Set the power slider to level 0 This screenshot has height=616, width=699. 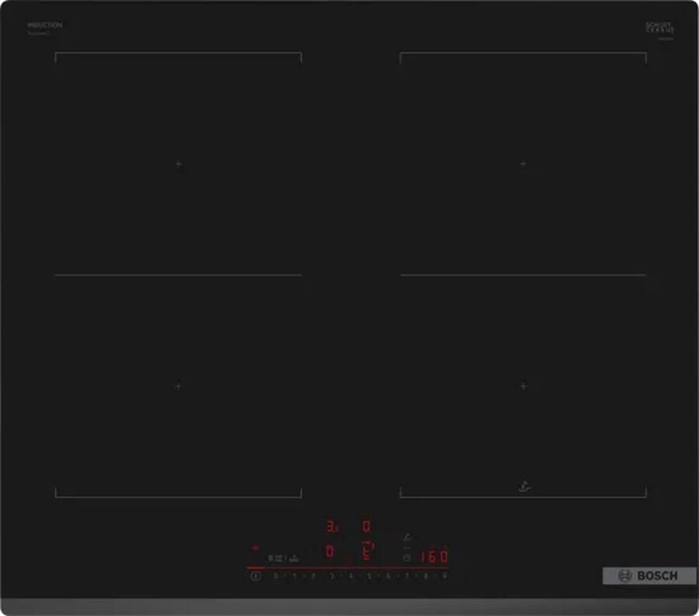(276, 576)
